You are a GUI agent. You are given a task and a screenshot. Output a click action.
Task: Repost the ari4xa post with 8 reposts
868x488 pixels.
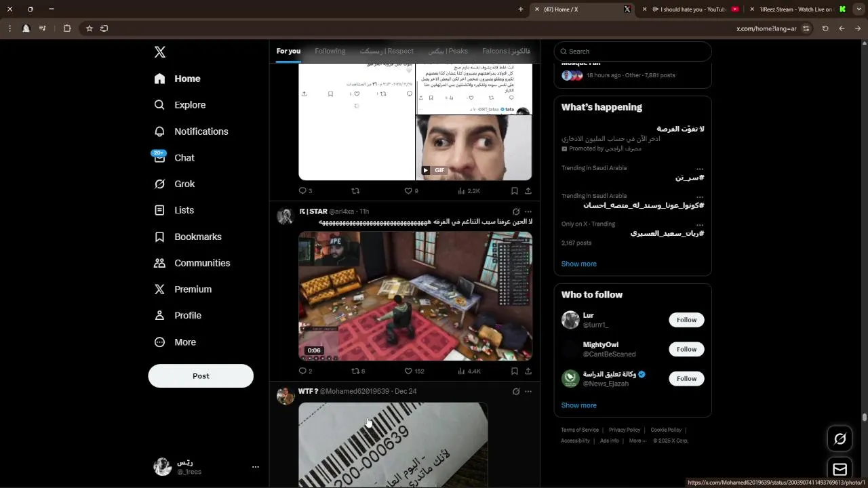(358, 371)
